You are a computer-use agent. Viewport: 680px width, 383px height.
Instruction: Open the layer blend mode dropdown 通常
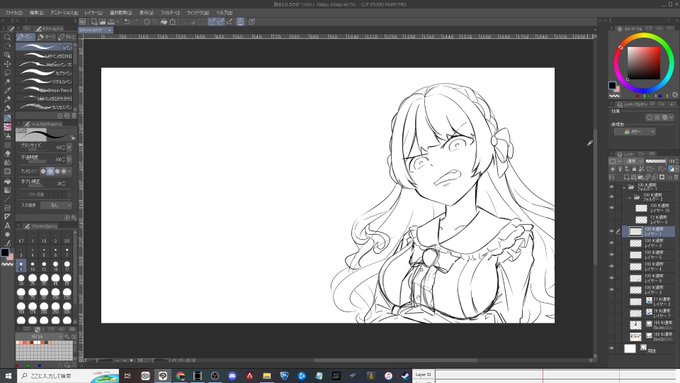(x=634, y=161)
